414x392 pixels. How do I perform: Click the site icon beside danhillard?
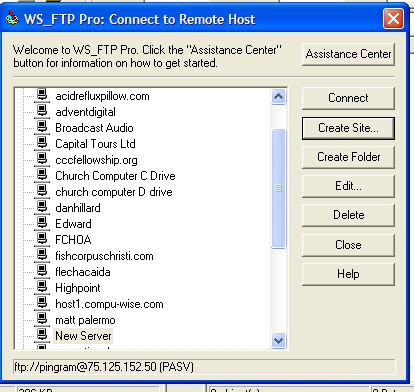42,207
